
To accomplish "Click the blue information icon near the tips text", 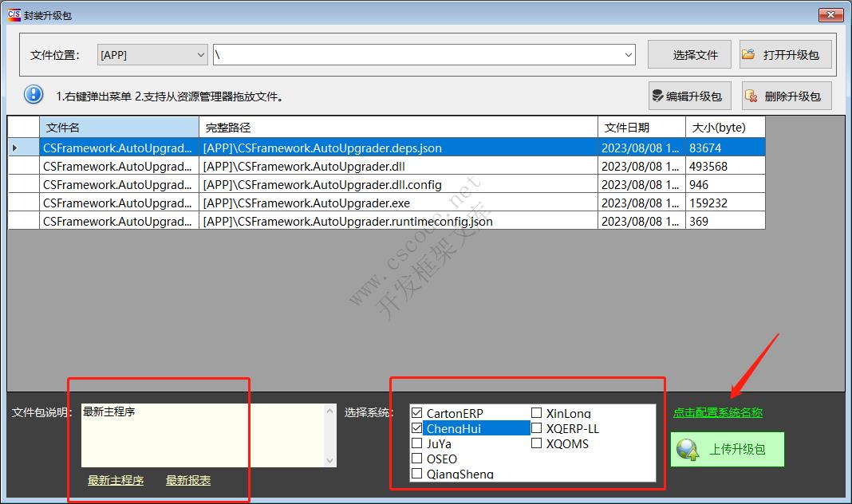I will [33, 94].
